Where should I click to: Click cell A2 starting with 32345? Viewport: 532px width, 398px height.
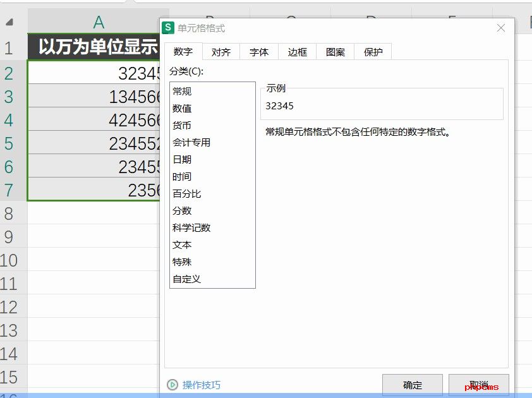(x=94, y=73)
